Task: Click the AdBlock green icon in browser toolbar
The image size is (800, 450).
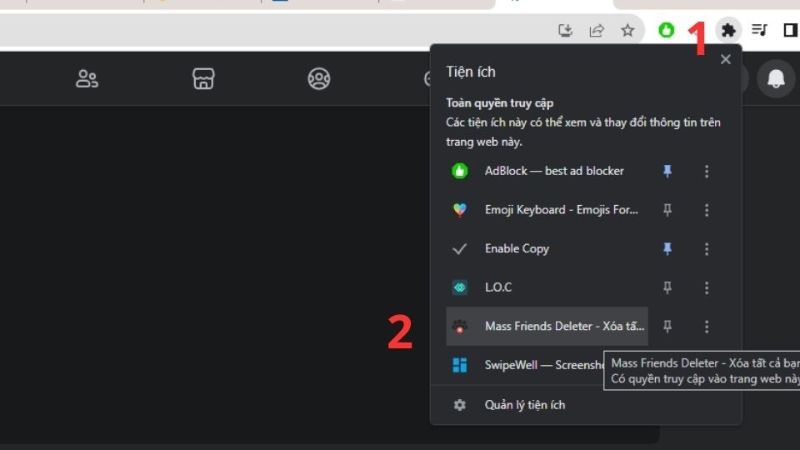Action: tap(666, 30)
